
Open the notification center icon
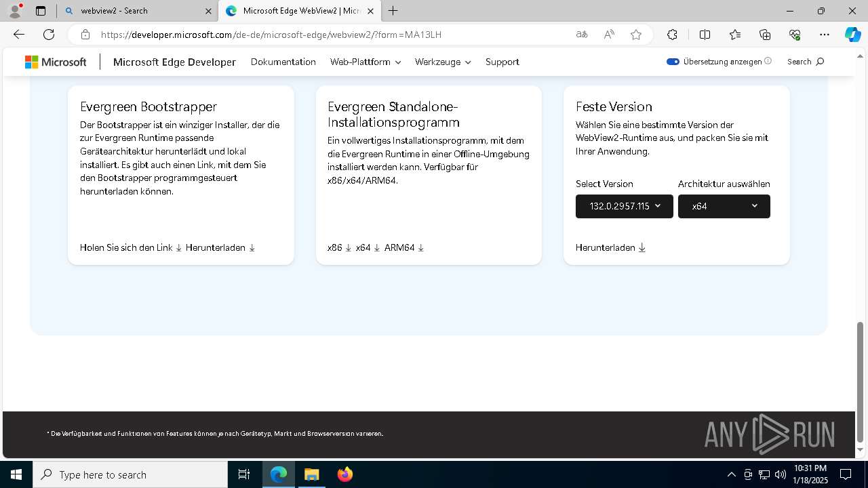(846, 474)
